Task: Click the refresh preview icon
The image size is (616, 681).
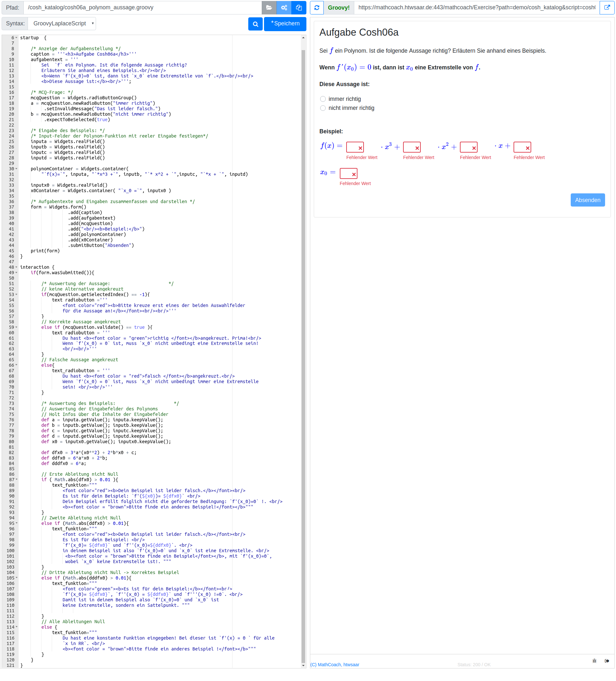Action: click(317, 7)
